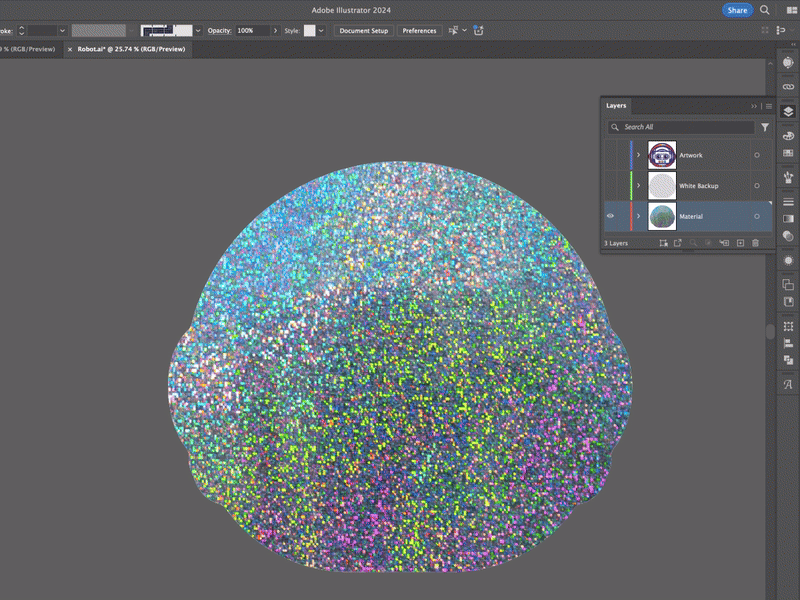Screen dimensions: 800x600
Task: Switch to Robot.ai document tab
Action: (x=131, y=49)
